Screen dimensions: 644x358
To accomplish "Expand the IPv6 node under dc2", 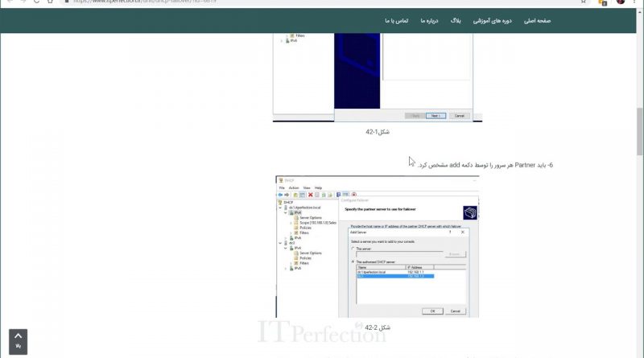I will click(x=286, y=268).
